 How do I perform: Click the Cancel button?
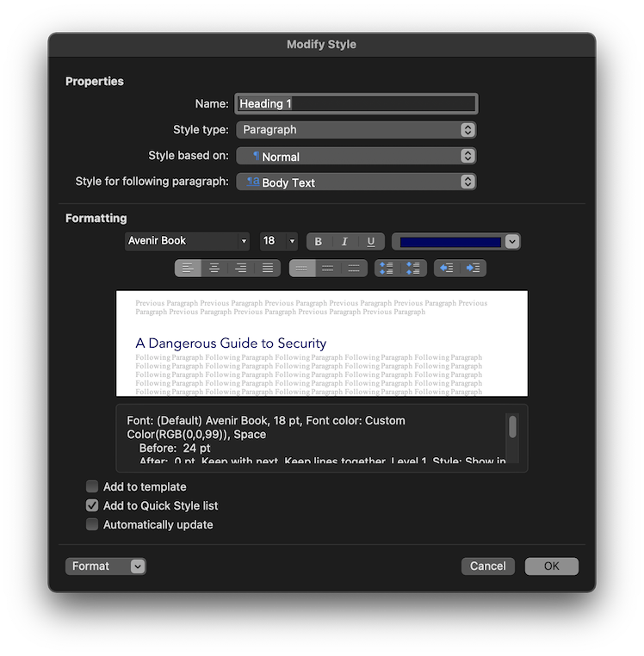[x=487, y=566]
